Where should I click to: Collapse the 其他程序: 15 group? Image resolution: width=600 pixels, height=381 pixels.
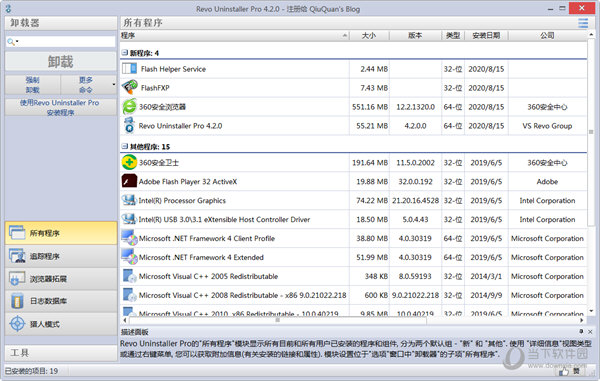[124, 146]
